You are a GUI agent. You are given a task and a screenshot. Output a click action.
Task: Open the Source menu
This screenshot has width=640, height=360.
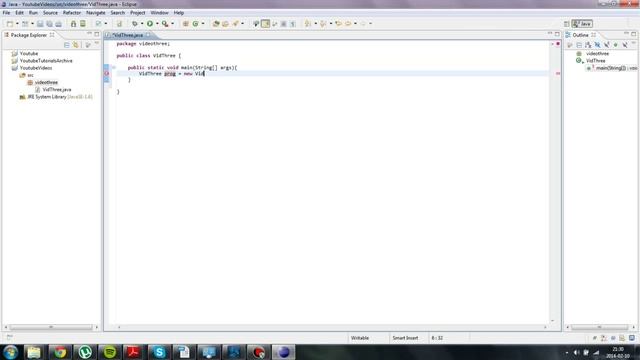click(x=50, y=13)
